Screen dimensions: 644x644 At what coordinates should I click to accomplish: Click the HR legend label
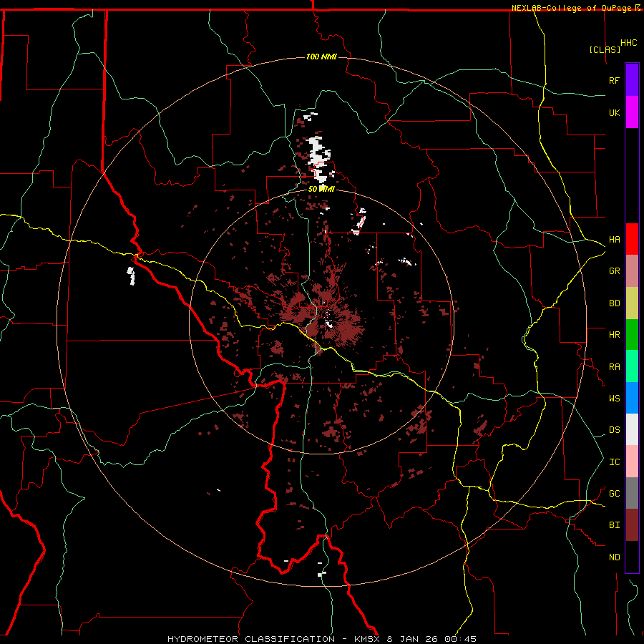click(x=614, y=335)
